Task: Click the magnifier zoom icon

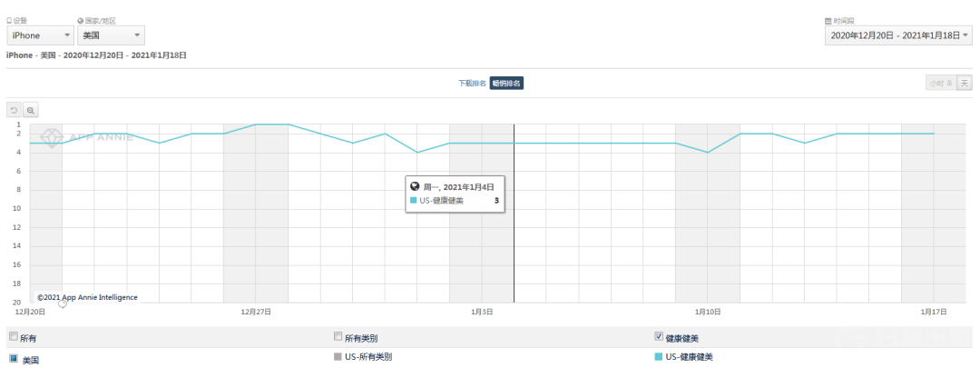Action: 30,110
